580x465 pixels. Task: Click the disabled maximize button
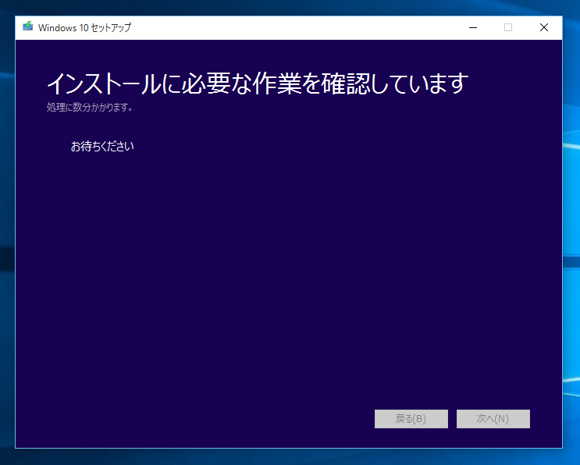coord(508,27)
